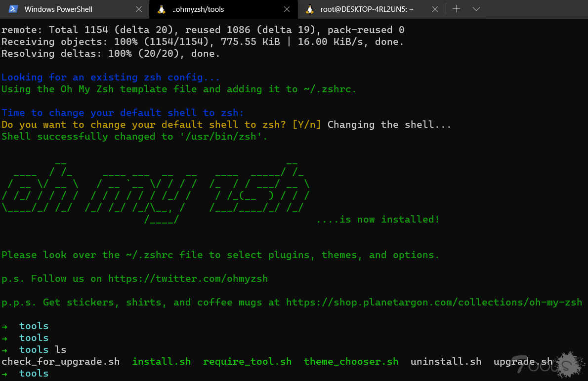Open the shop.planetargon.com oh-my-zsh link

click(434, 303)
